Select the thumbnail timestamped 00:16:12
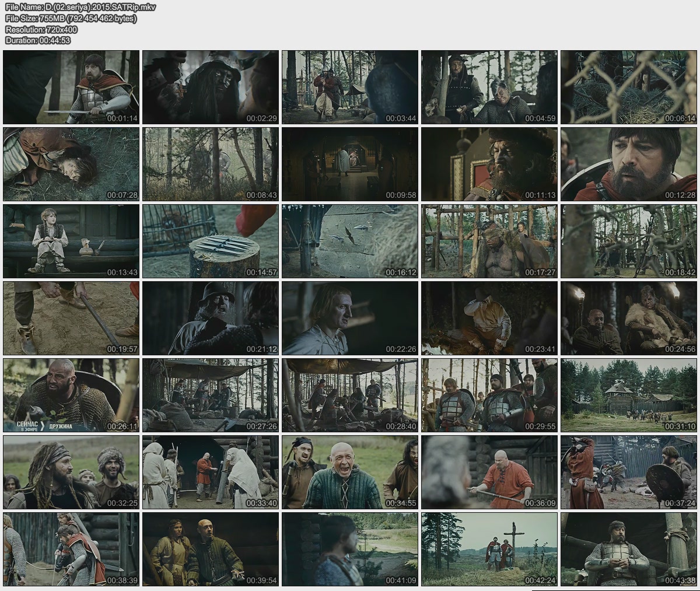The width and height of the screenshot is (700, 591). [350, 241]
